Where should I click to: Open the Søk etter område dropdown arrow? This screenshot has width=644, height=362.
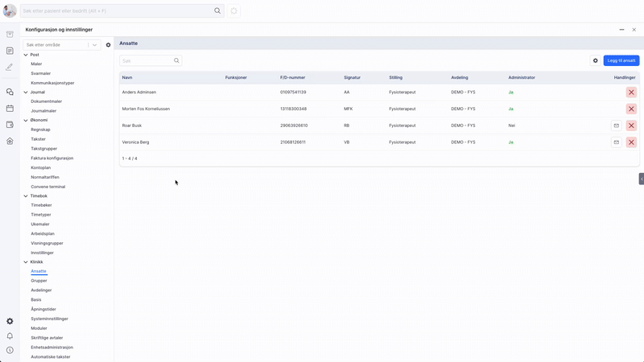(95, 45)
